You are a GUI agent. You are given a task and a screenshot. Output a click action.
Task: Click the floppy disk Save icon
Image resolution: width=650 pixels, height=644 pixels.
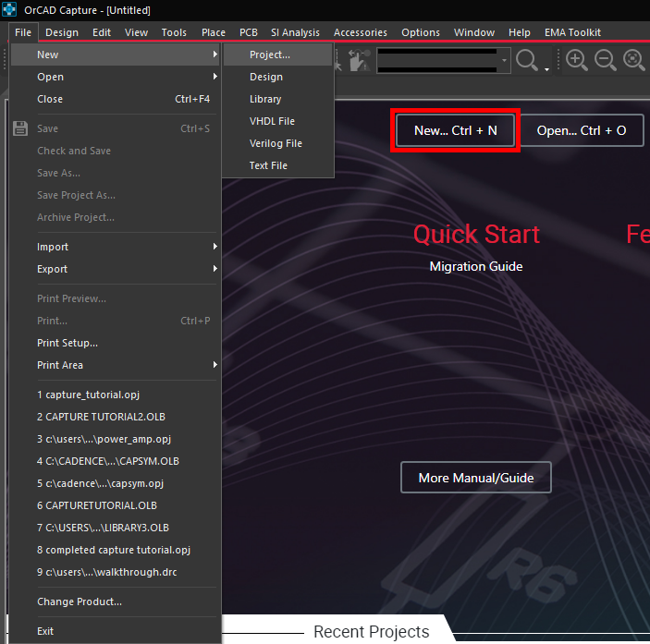20,128
